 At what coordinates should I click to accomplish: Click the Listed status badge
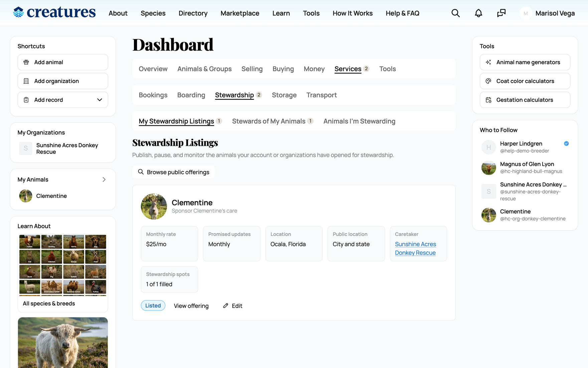(153, 305)
